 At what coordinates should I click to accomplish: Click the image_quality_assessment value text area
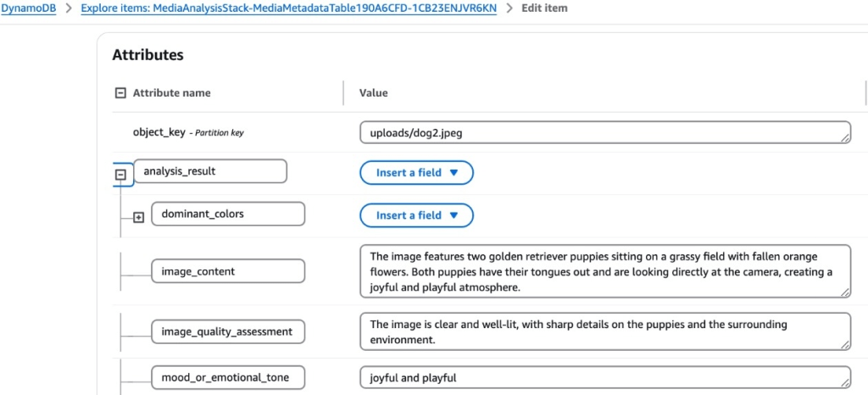(604, 331)
